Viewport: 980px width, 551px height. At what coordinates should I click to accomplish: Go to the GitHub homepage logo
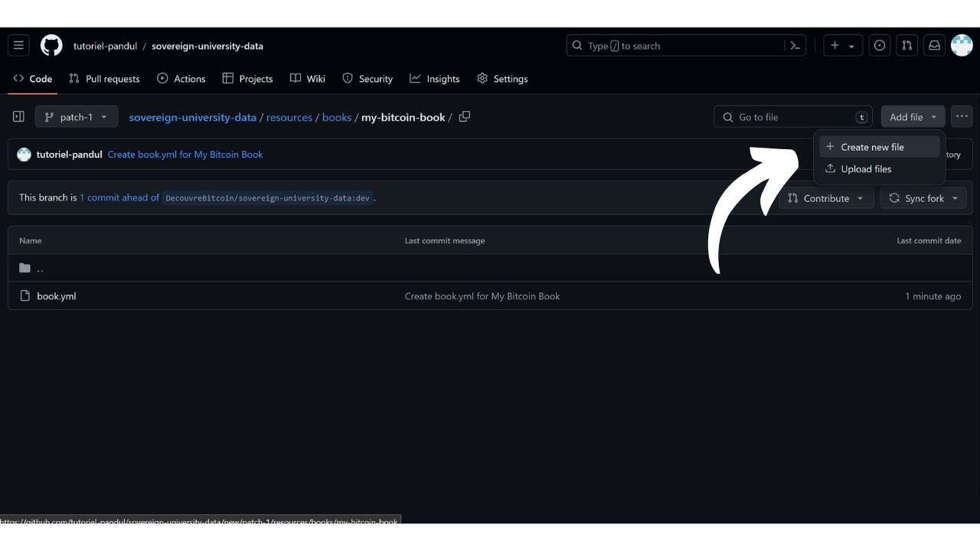pos(51,46)
